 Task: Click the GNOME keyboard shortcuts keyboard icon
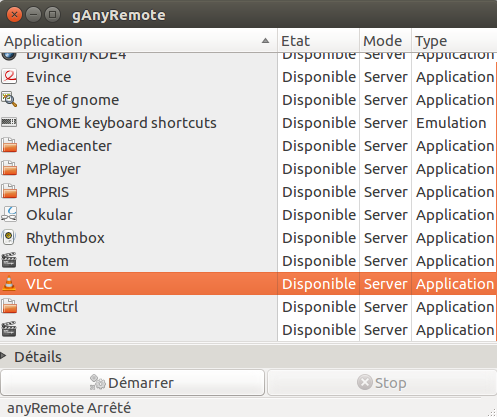(x=9, y=122)
